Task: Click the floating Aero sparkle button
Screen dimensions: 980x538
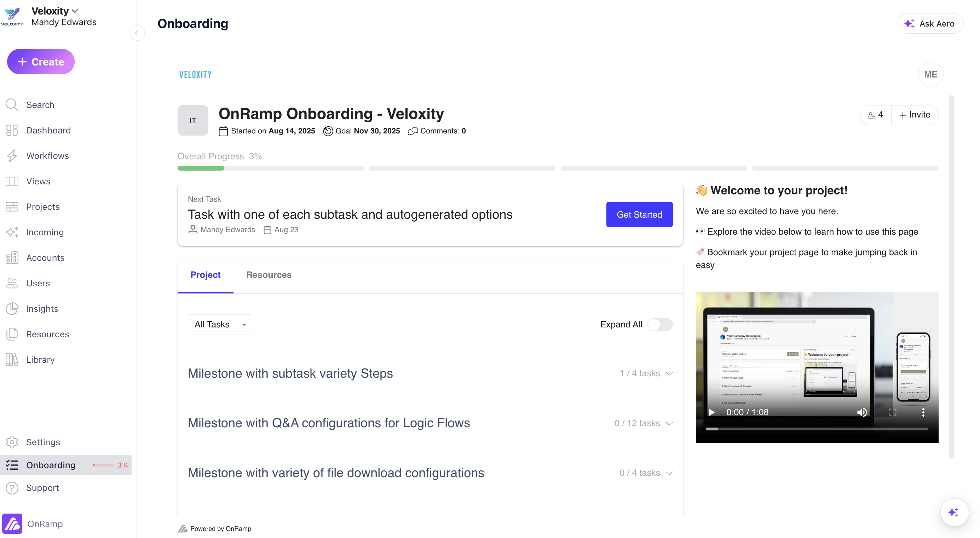Action: 954,512
